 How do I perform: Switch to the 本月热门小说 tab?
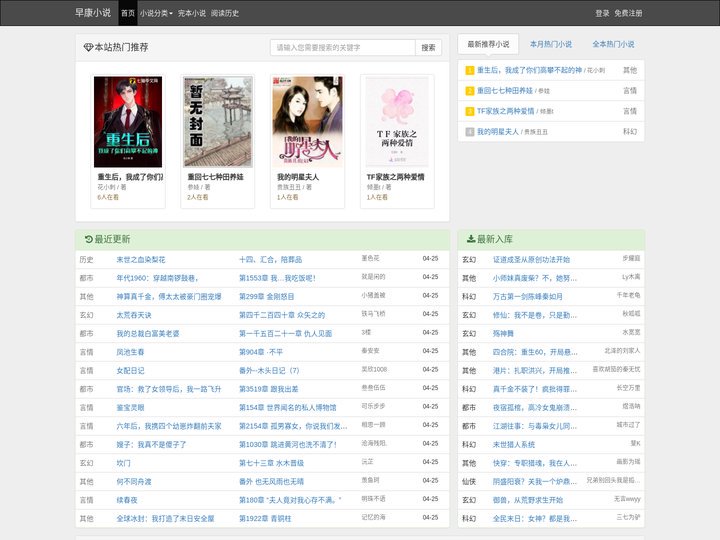(551, 44)
